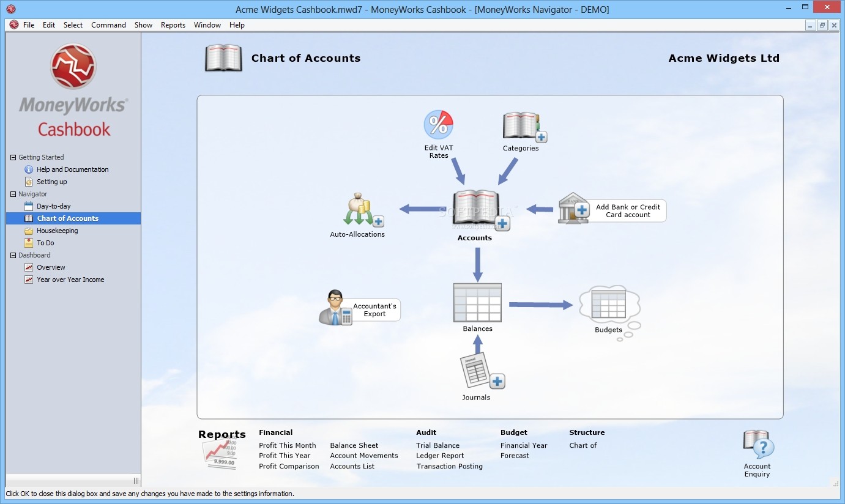845x504 pixels.
Task: Click the Housekeeping folder icon
Action: click(29, 231)
